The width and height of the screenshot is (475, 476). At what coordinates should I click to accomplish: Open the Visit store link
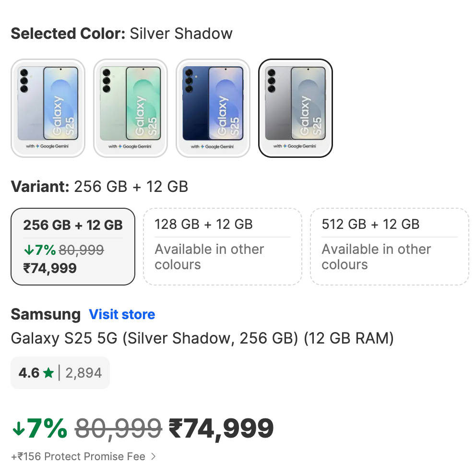[x=122, y=314]
